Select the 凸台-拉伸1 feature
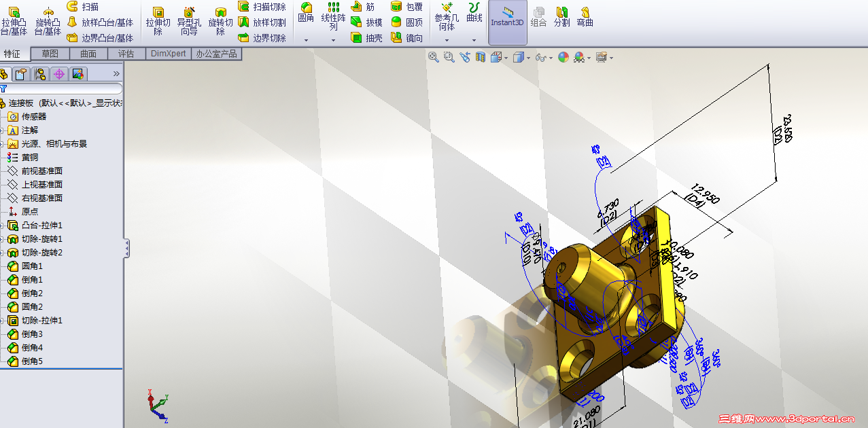Viewport: 868px width, 428px height. point(35,225)
